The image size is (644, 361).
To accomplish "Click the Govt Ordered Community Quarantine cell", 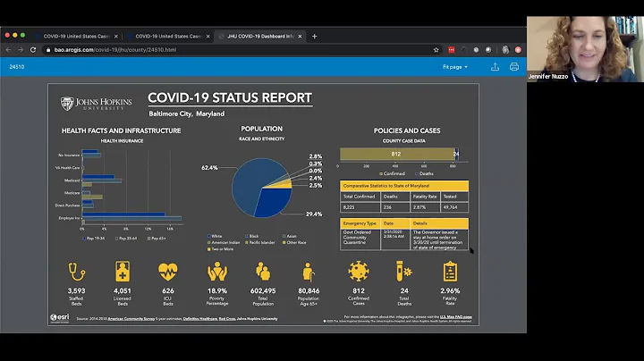I will pyautogui.click(x=360, y=239).
